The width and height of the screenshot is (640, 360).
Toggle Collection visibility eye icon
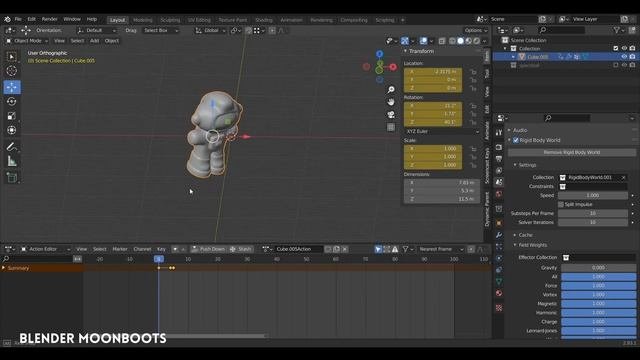[x=624, y=49]
